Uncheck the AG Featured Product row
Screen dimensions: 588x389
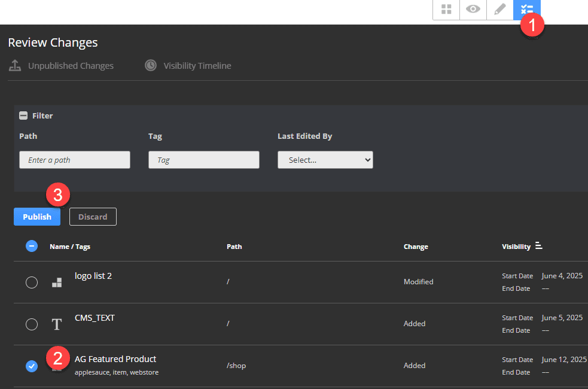point(32,366)
